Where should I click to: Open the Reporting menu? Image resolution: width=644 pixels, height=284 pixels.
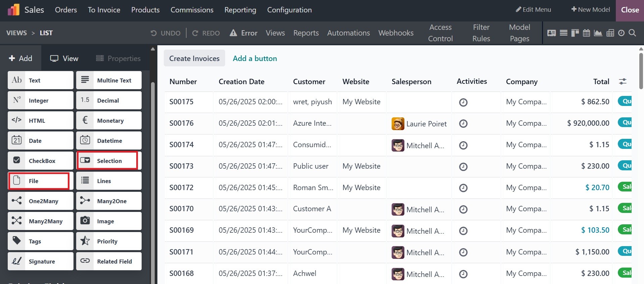click(x=240, y=10)
